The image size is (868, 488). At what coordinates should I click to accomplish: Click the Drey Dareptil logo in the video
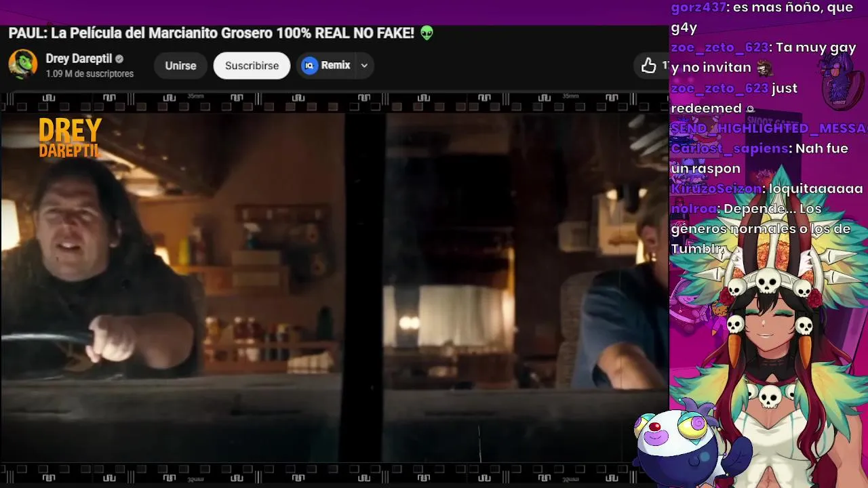[x=70, y=138]
